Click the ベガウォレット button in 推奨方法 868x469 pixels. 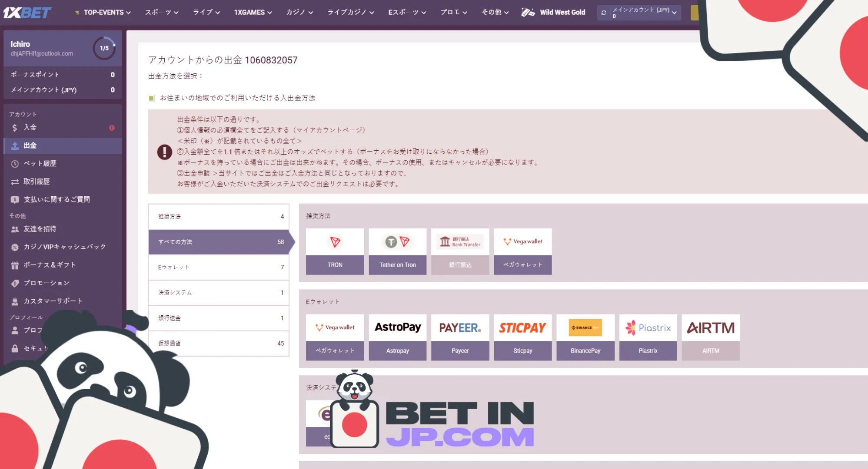(x=523, y=265)
